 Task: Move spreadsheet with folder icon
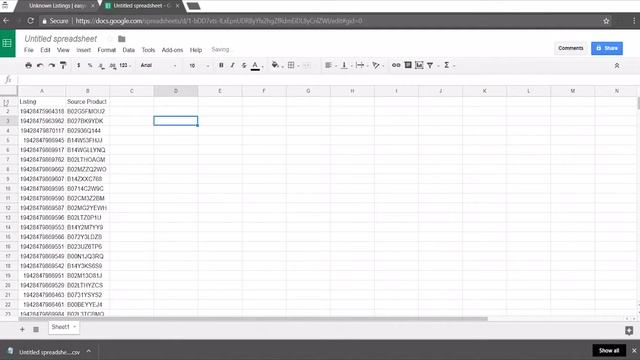pos(122,39)
